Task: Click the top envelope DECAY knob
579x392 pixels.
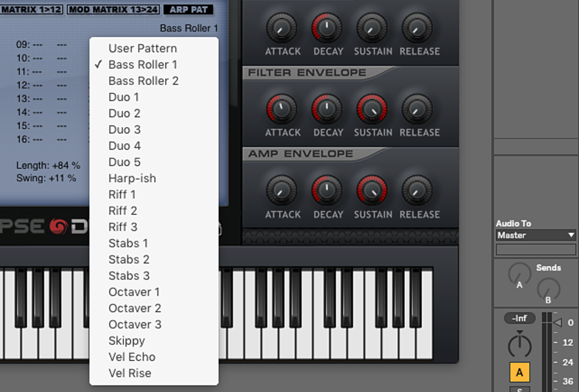Action: [x=327, y=28]
